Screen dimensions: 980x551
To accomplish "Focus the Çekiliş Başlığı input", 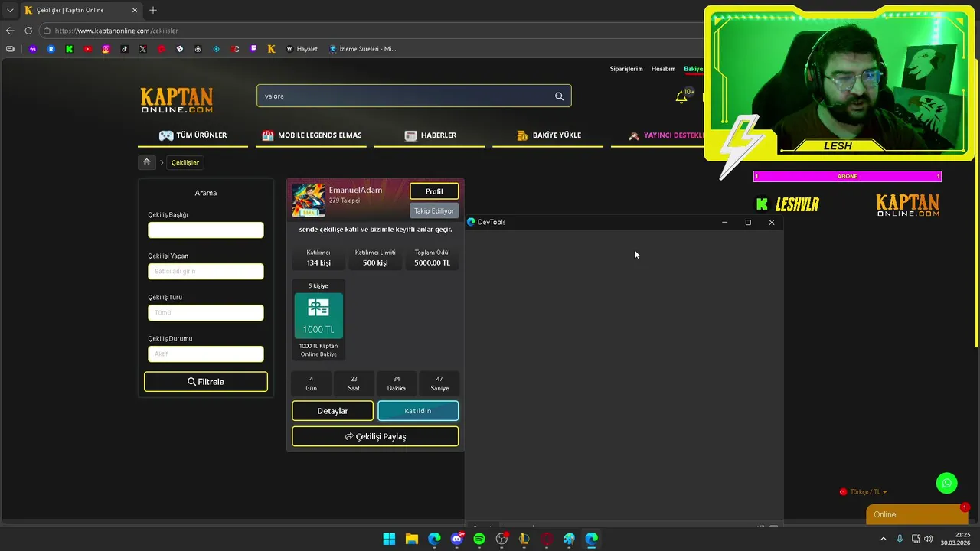I will [206, 230].
